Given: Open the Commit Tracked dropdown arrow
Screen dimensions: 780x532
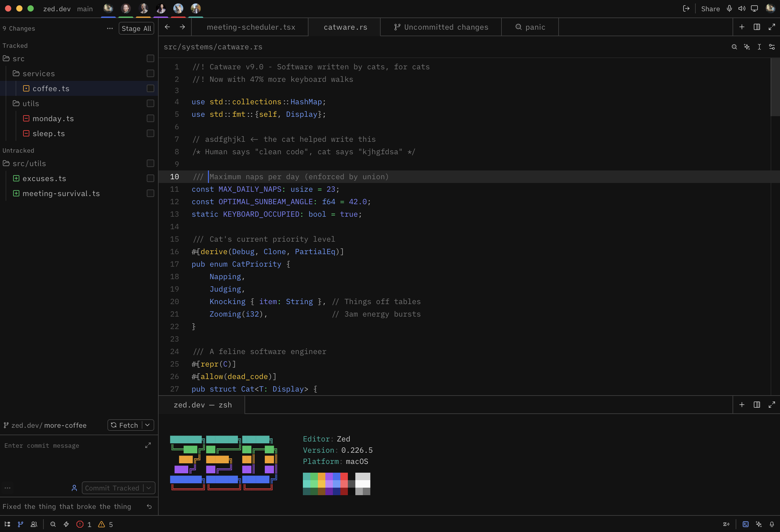Looking at the screenshot, I should pos(149,488).
